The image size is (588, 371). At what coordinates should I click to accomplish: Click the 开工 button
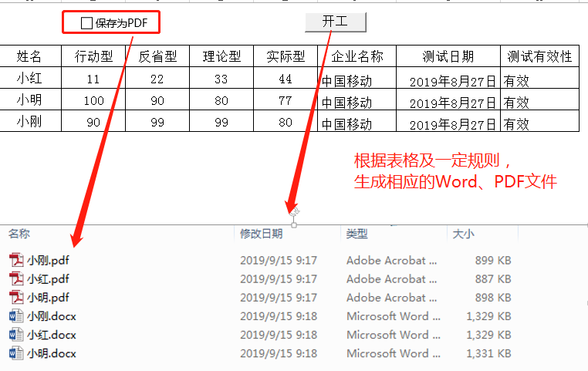tap(335, 22)
